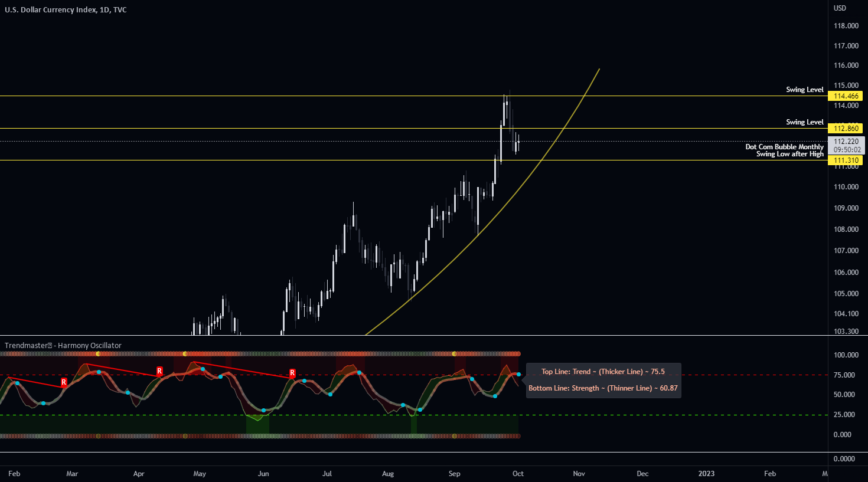Click the 09:50:02 countdown timer
Viewport: 868px width, 482px height.
(847, 150)
